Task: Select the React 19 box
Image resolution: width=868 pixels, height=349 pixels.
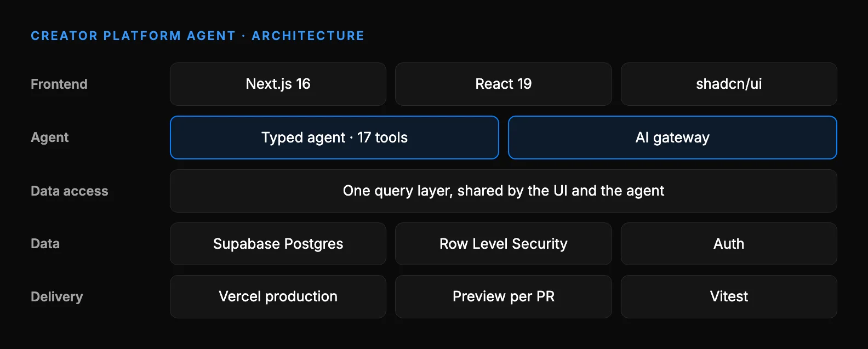Action: pyautogui.click(x=503, y=84)
